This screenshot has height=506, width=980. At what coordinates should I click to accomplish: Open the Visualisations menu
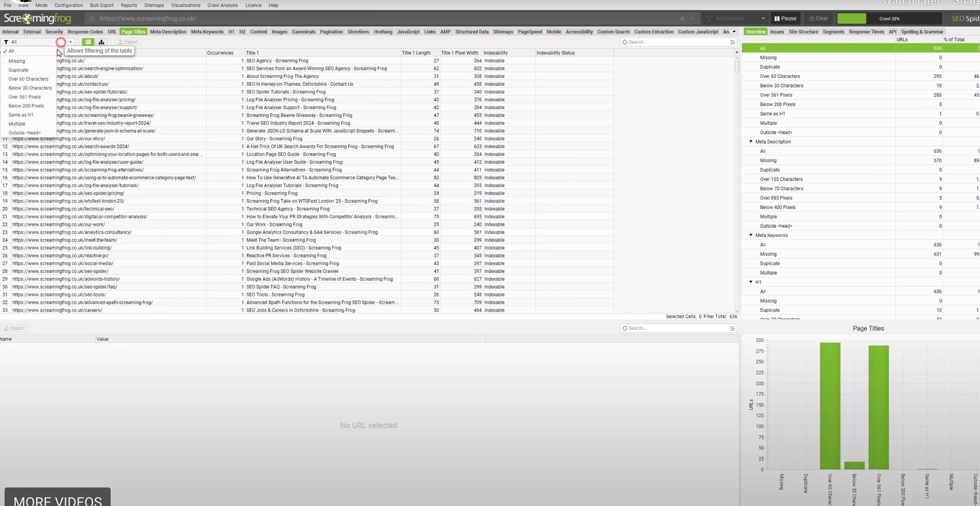(x=186, y=5)
